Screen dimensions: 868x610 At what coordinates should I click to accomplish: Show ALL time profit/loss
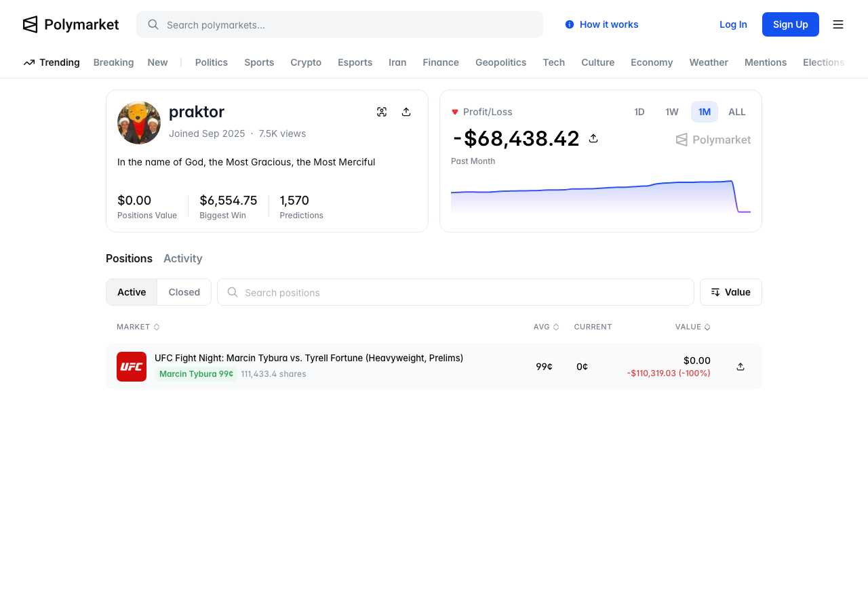[736, 112]
